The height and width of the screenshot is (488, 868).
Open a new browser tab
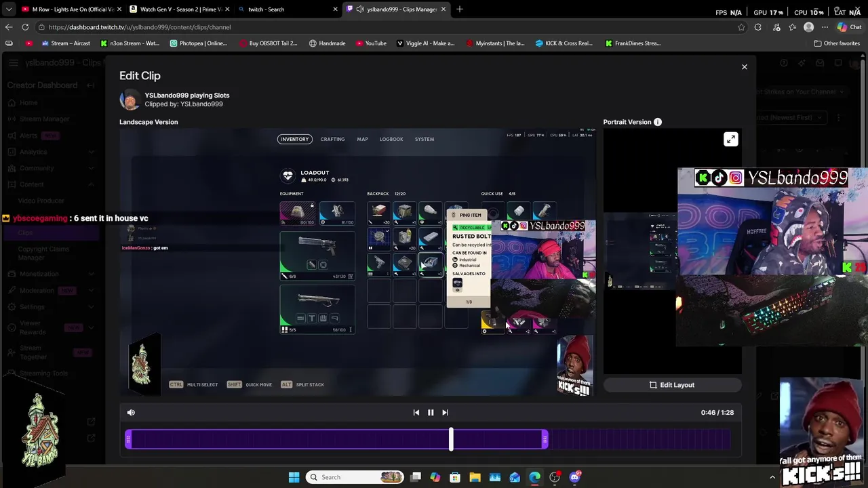click(x=460, y=9)
